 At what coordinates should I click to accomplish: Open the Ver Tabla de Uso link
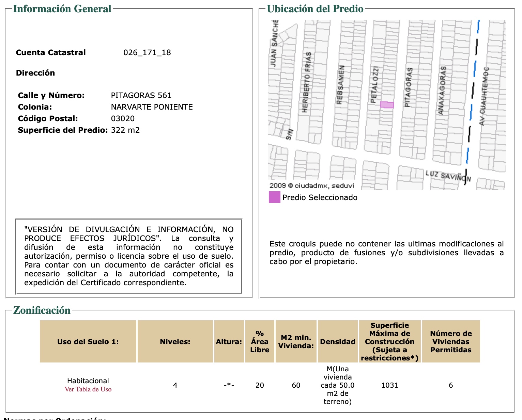click(88, 389)
